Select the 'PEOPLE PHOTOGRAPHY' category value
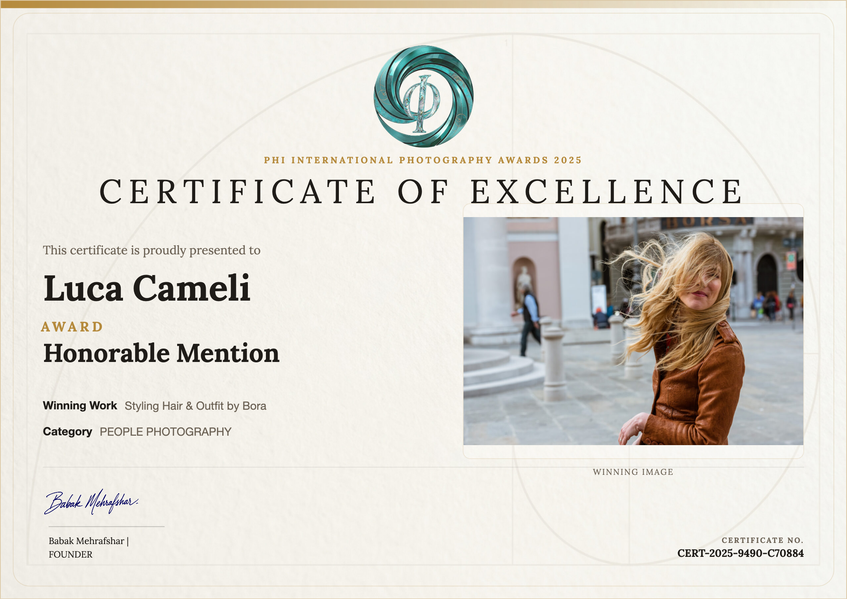This screenshot has width=847, height=599. [x=166, y=432]
